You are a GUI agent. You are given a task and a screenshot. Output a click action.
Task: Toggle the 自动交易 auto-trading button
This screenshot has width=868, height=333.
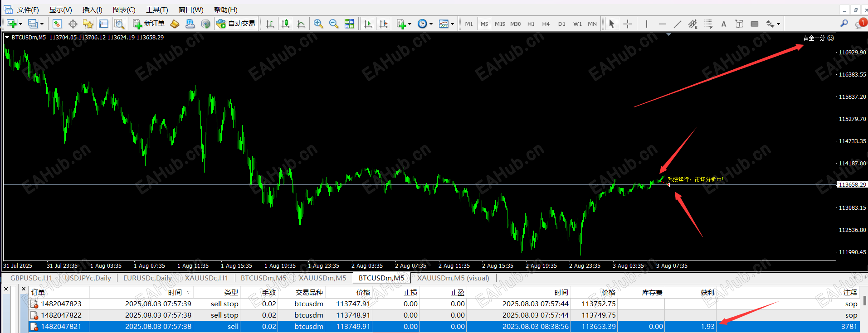[x=236, y=24]
